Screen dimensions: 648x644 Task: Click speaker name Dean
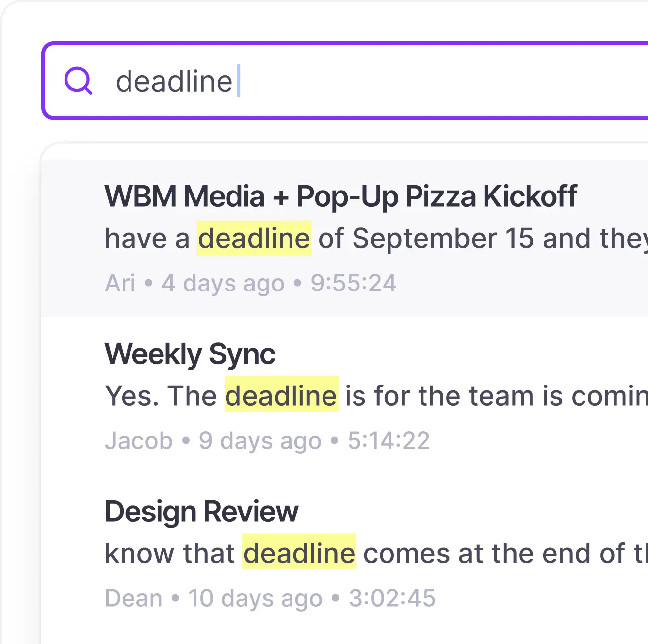pyautogui.click(x=133, y=599)
